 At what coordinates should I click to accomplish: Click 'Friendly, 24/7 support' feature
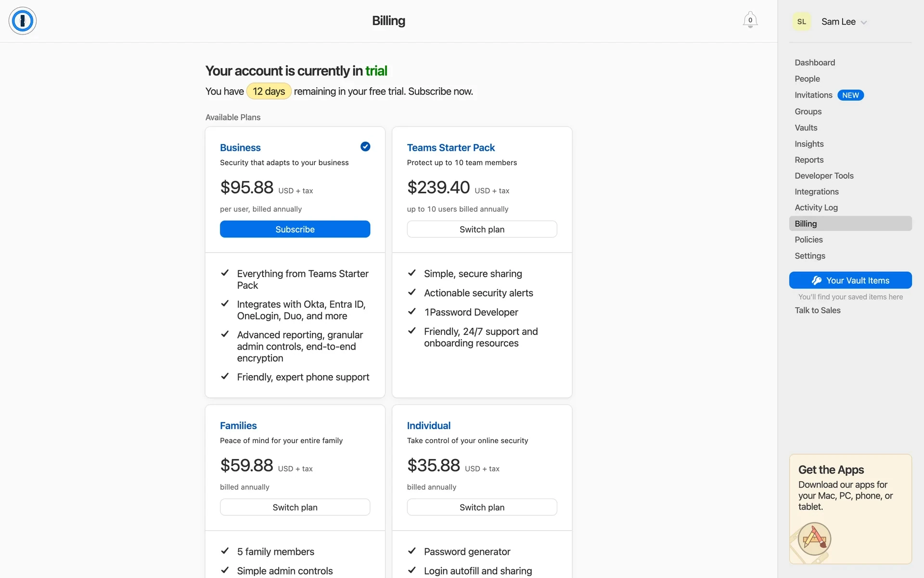(481, 337)
